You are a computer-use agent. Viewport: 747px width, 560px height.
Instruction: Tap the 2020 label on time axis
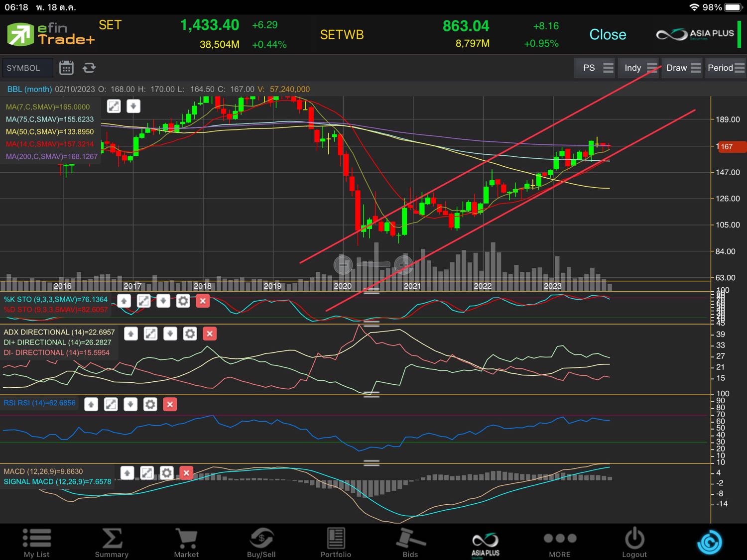pyautogui.click(x=343, y=286)
